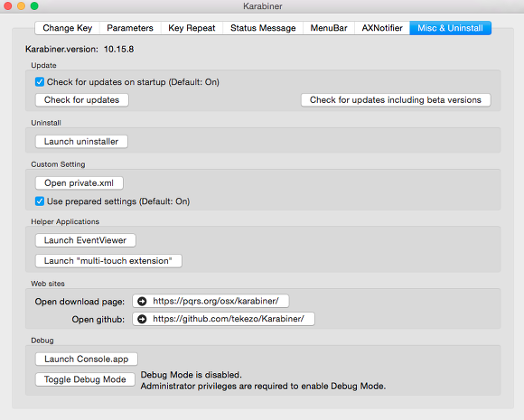This screenshot has height=420, width=524.
Task: Click arrow icon beside pqrs.org URL
Action: (142, 301)
